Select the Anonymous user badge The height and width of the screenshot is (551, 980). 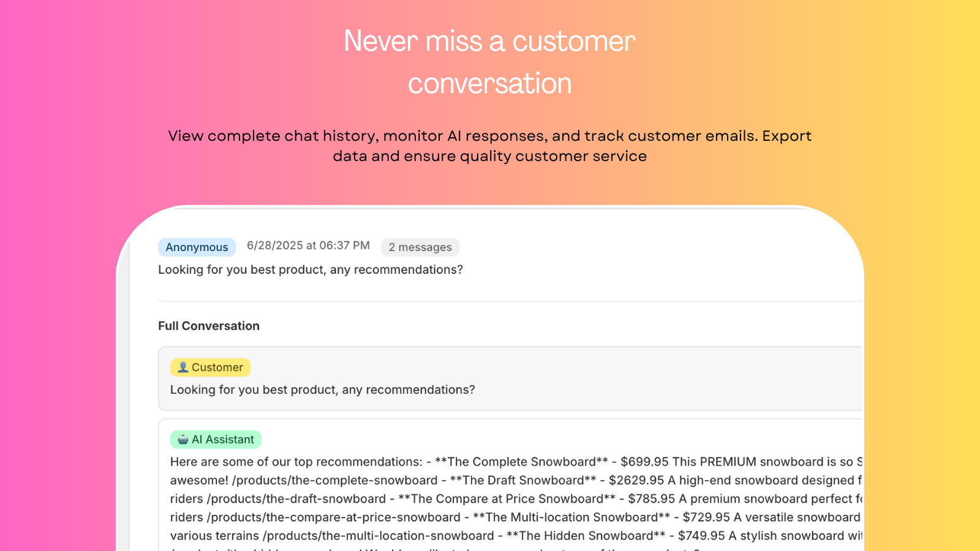[197, 247]
